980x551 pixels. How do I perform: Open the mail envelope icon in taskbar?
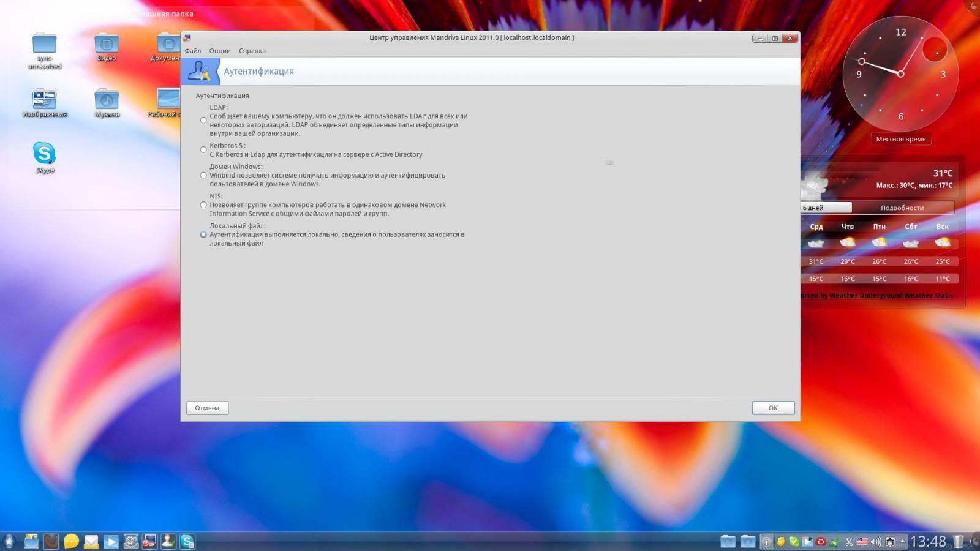[91, 541]
